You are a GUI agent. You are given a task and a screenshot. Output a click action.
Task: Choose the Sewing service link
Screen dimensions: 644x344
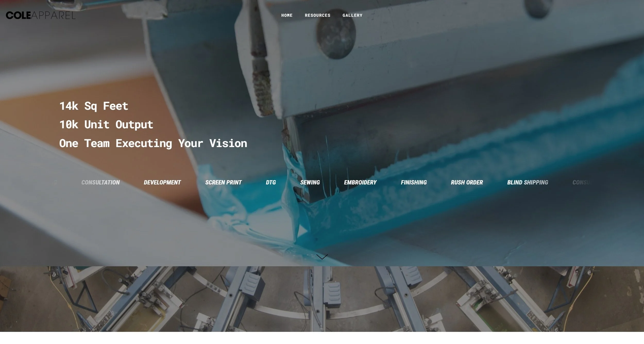(x=310, y=183)
